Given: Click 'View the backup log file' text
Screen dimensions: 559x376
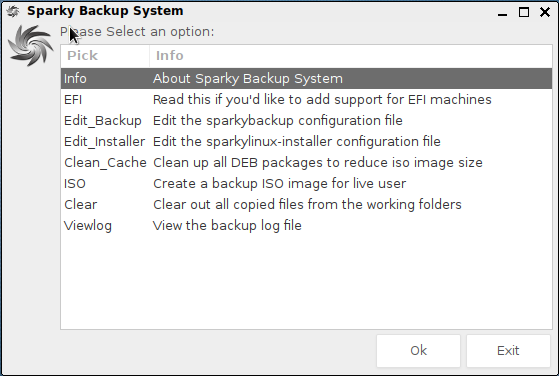Looking at the screenshot, I should (227, 226).
